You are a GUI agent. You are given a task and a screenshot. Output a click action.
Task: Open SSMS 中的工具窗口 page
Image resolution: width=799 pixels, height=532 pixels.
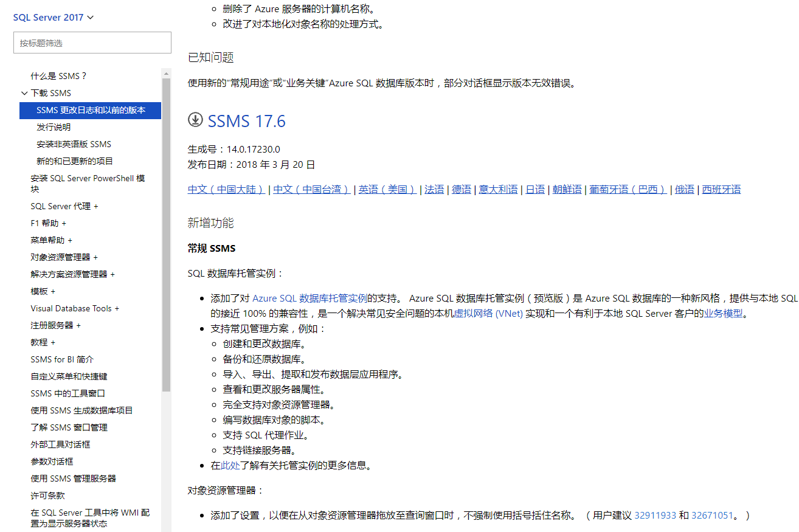click(x=67, y=393)
